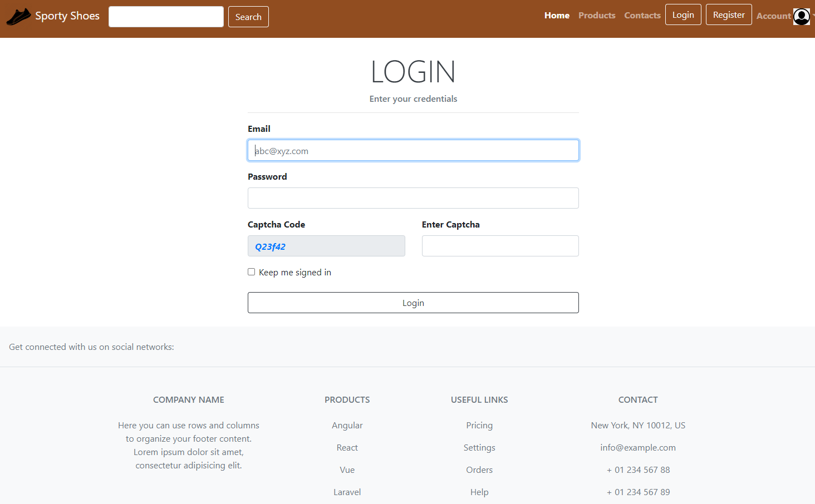
Task: Click the Login button in the top navbar
Action: coord(683,14)
